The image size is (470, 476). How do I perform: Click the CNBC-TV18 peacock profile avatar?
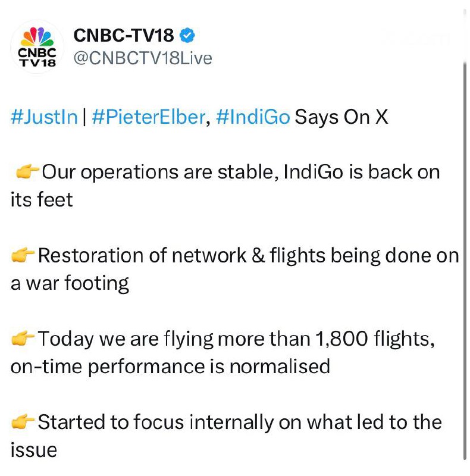coord(38,47)
